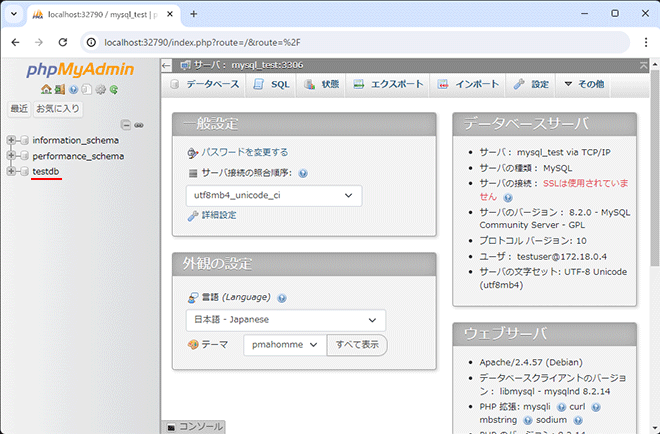Click help icon beside サーバ接続の照合順序

click(303, 173)
